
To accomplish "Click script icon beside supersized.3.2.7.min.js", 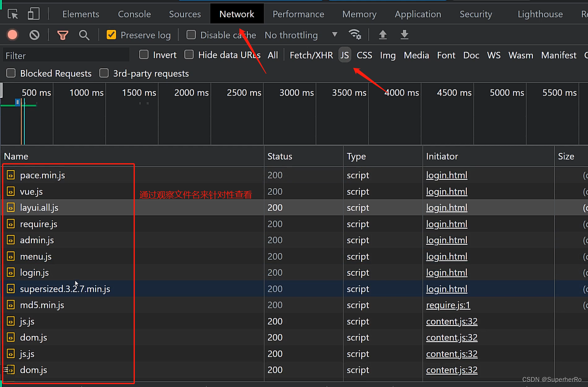I will pyautogui.click(x=11, y=289).
